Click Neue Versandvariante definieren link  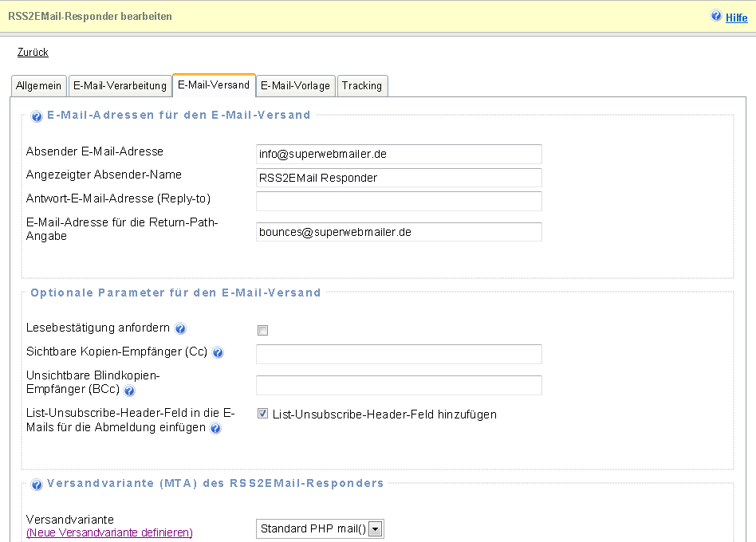pos(109,532)
